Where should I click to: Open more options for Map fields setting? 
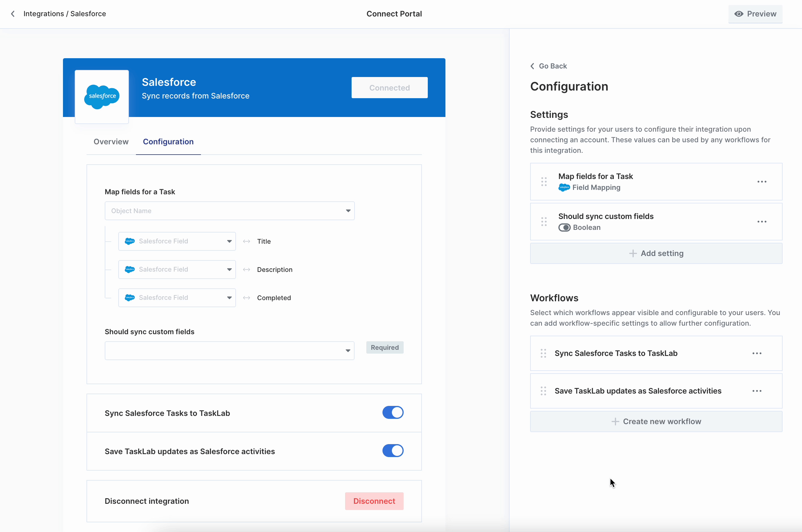762,182
